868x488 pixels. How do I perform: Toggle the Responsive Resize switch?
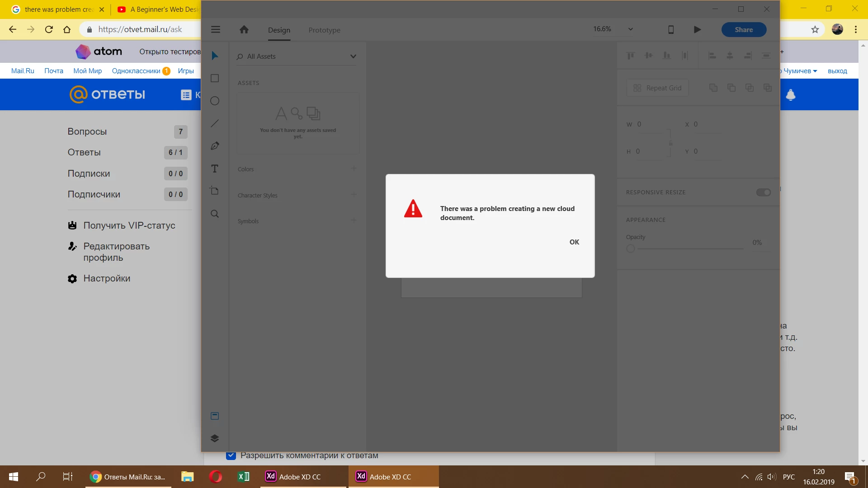[x=763, y=192]
